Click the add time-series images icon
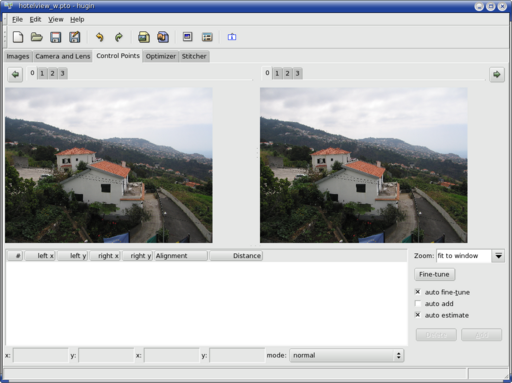 coord(163,37)
